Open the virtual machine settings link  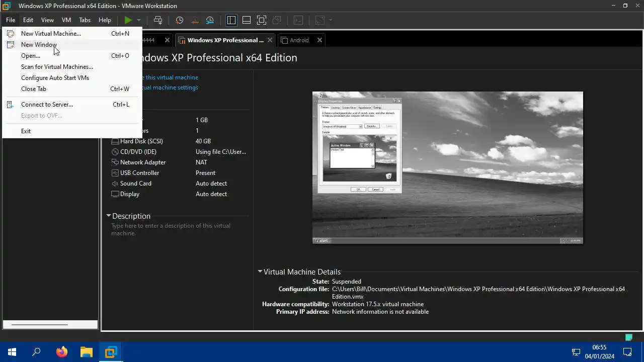click(x=170, y=87)
